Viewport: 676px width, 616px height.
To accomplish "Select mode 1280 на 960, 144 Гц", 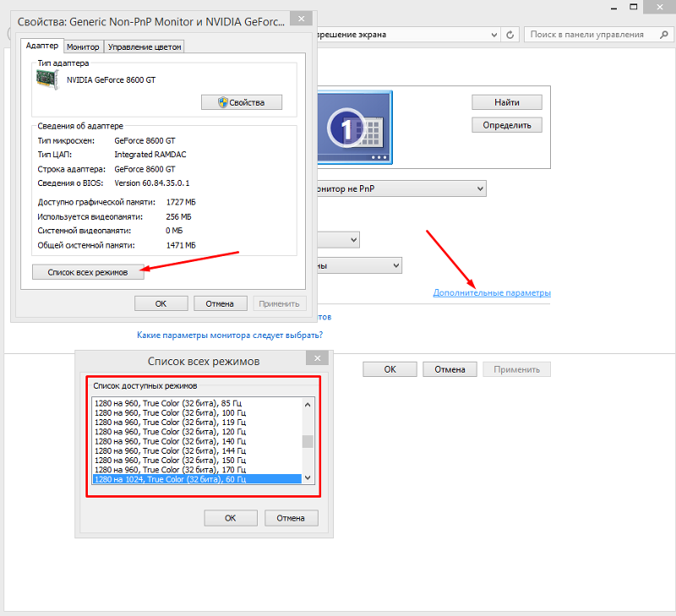I will pyautogui.click(x=197, y=450).
